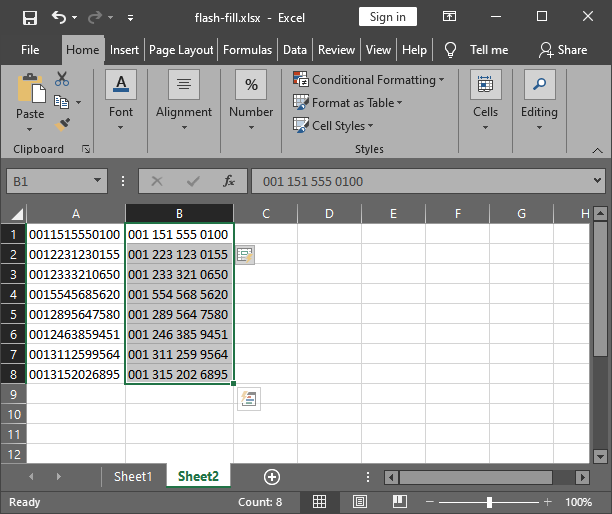
Task: Select row 5 header
Action: (x=13, y=315)
